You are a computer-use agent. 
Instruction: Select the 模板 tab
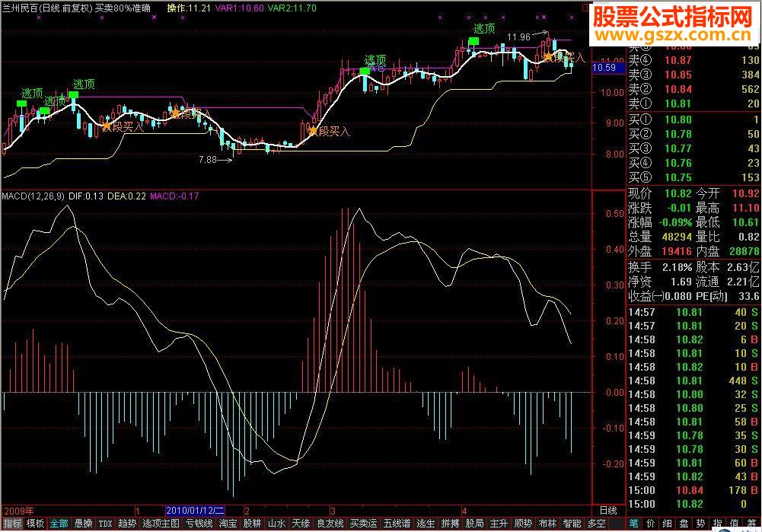coord(36,524)
